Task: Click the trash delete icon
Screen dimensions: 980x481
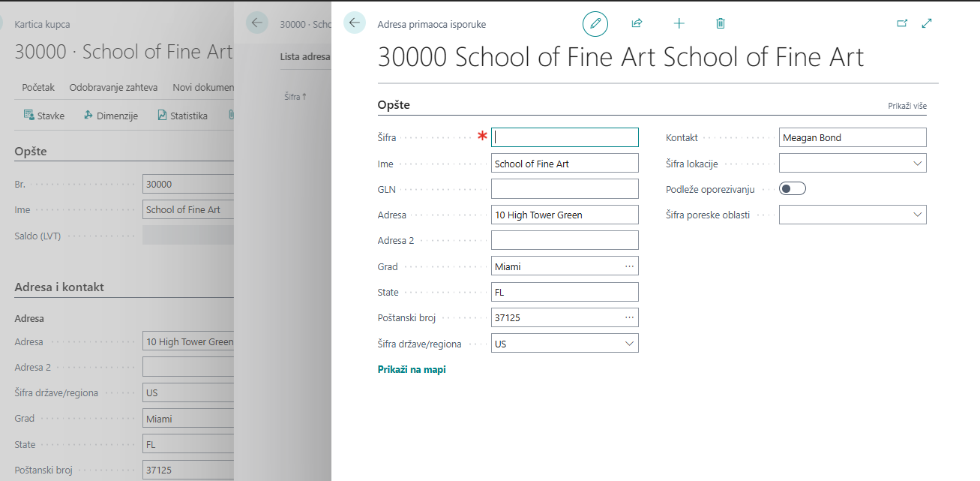Action: (720, 23)
